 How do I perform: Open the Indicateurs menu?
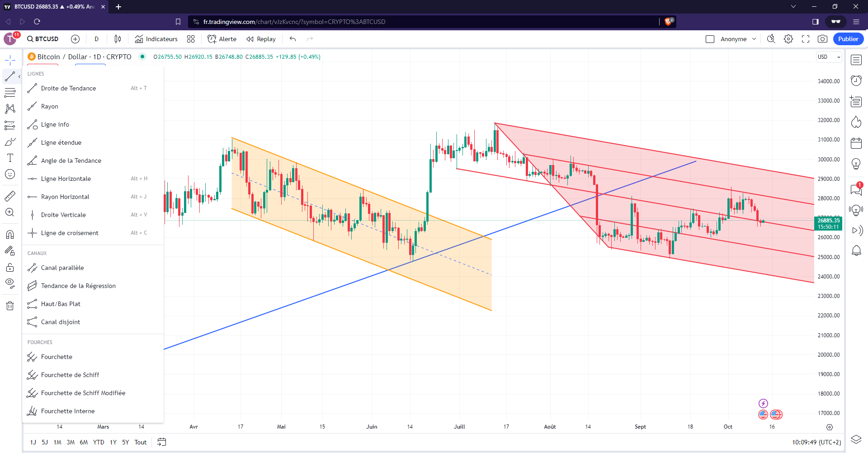pyautogui.click(x=156, y=39)
